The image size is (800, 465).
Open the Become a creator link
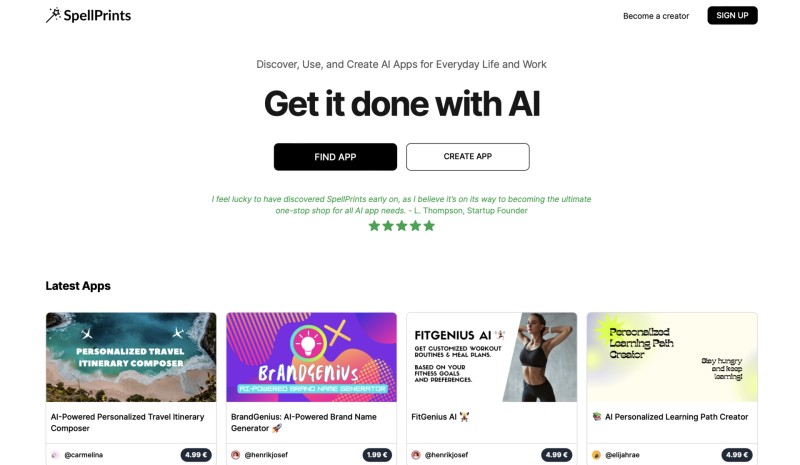[x=656, y=16]
